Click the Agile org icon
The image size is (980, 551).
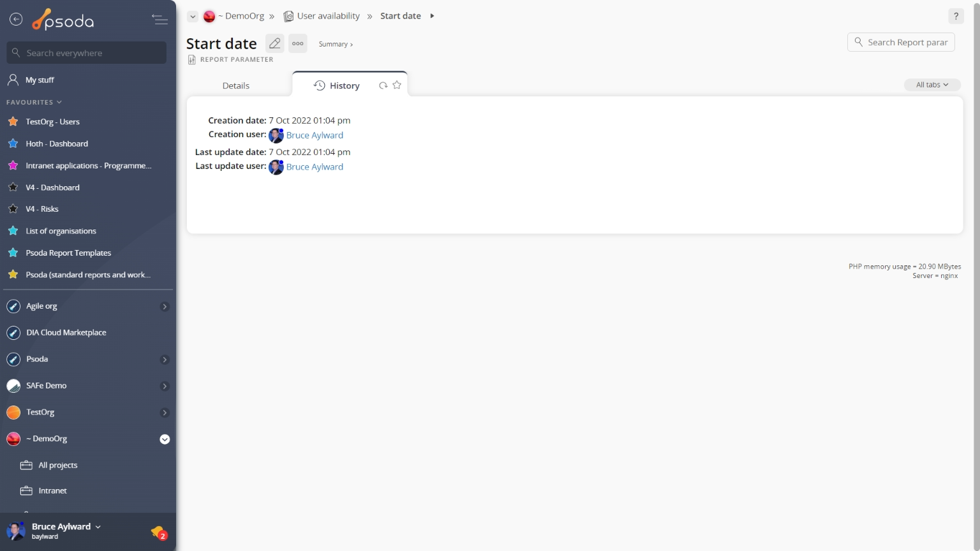(x=13, y=307)
